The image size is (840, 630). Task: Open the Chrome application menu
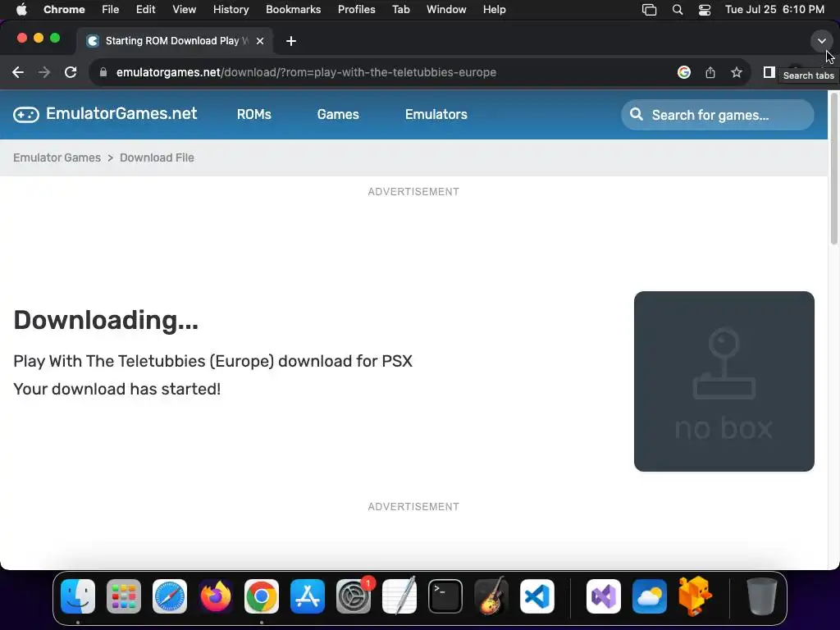[64, 10]
